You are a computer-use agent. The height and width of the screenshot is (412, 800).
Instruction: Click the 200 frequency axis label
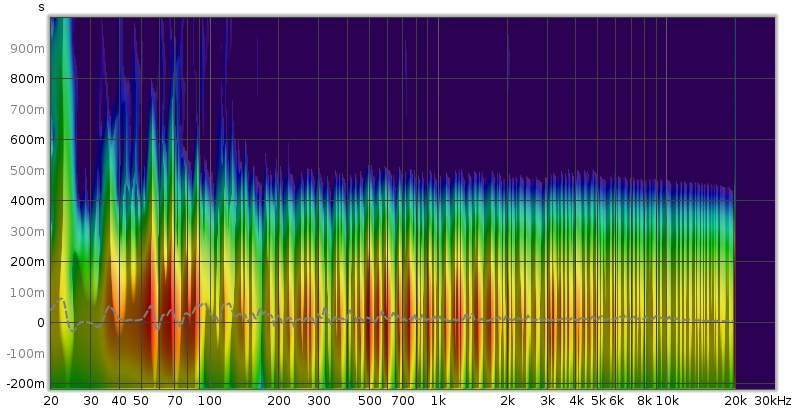279,401
